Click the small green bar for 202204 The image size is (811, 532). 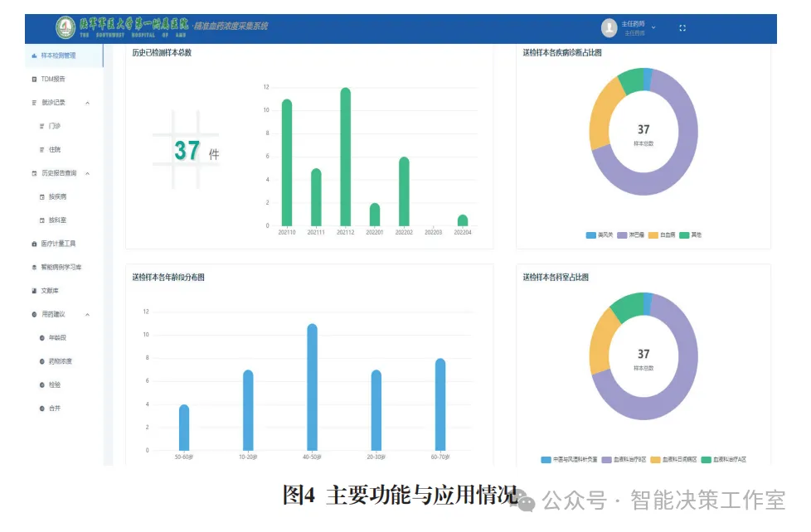click(x=463, y=220)
